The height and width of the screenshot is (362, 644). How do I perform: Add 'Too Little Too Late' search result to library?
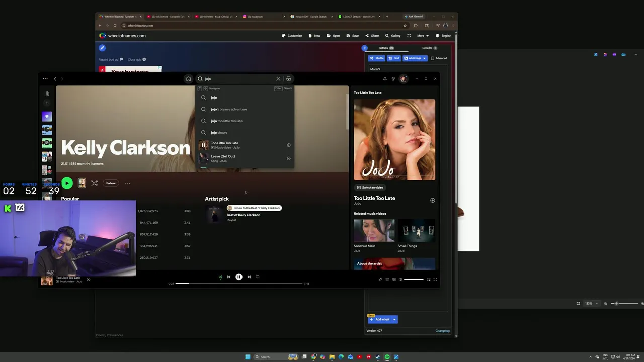[289, 145]
